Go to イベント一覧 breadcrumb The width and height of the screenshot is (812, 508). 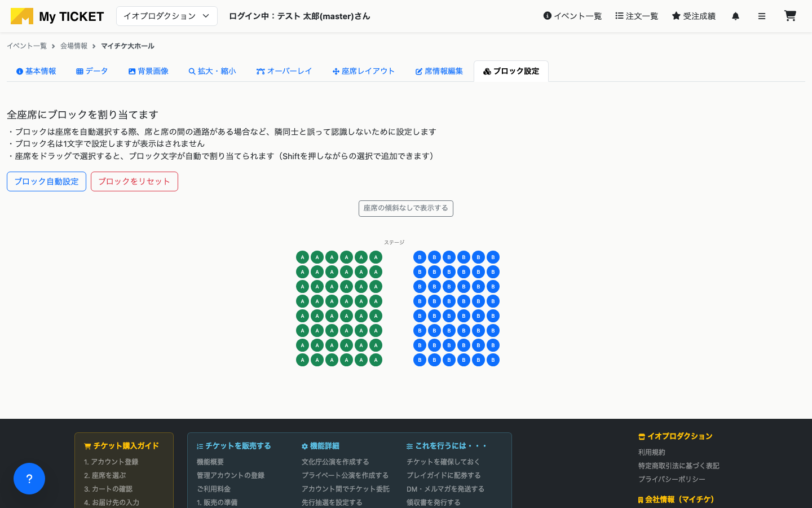(27, 46)
